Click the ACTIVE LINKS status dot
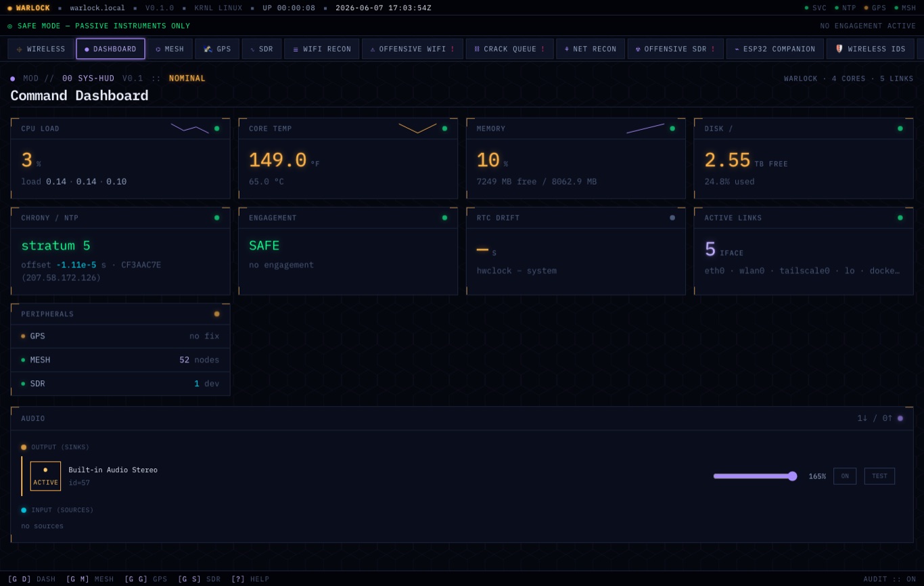Viewport: 924px width, 586px height. [900, 218]
